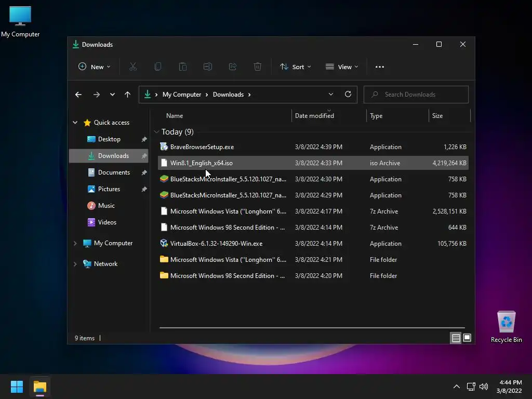
Task: Click the Search Downloads input field
Action: click(x=416, y=95)
